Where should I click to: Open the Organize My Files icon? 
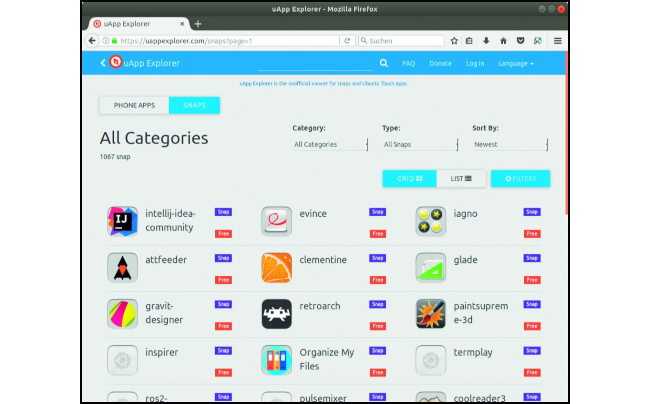(x=276, y=360)
